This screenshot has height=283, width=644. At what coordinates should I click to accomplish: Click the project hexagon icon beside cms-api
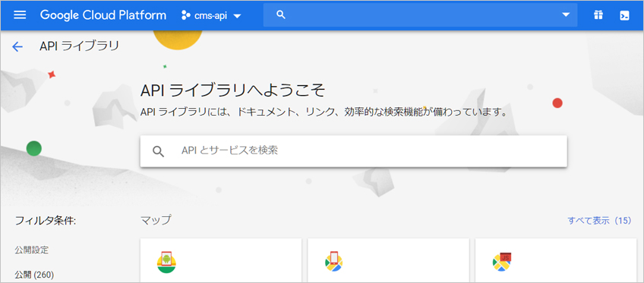tap(185, 16)
